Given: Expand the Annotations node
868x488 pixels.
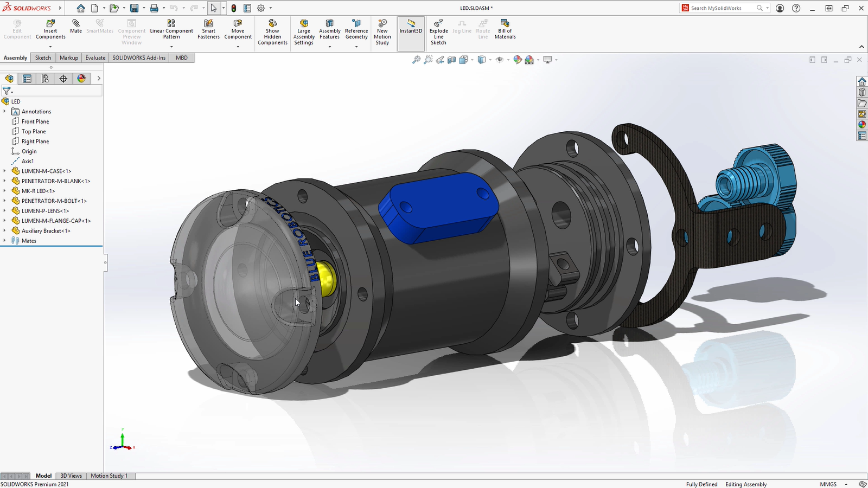Looking at the screenshot, I should tap(5, 111).
